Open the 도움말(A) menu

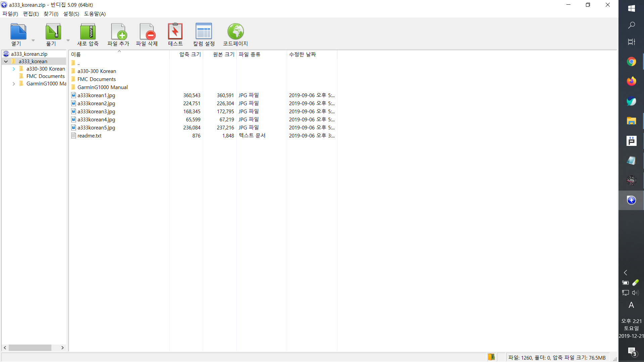(x=95, y=14)
